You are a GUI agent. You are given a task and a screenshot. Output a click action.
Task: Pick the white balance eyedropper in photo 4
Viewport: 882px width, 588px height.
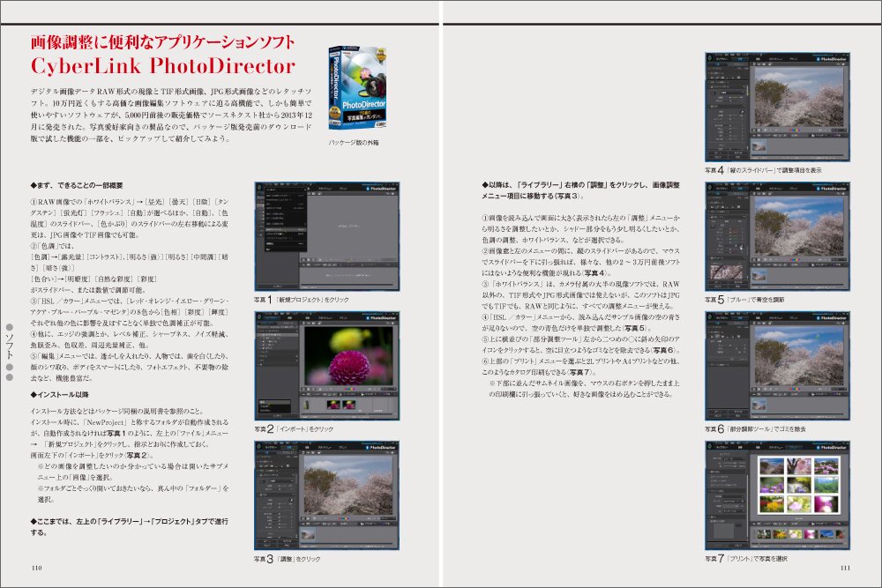point(714,93)
